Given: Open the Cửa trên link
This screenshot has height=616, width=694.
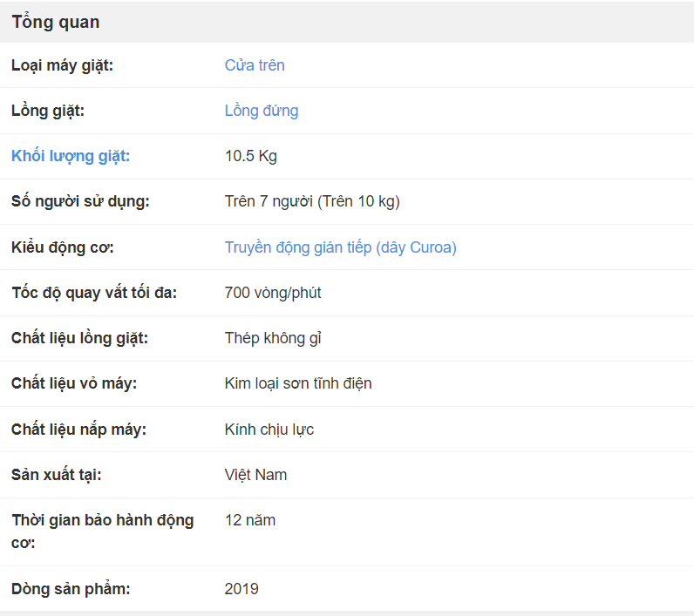Looking at the screenshot, I should coord(255,65).
